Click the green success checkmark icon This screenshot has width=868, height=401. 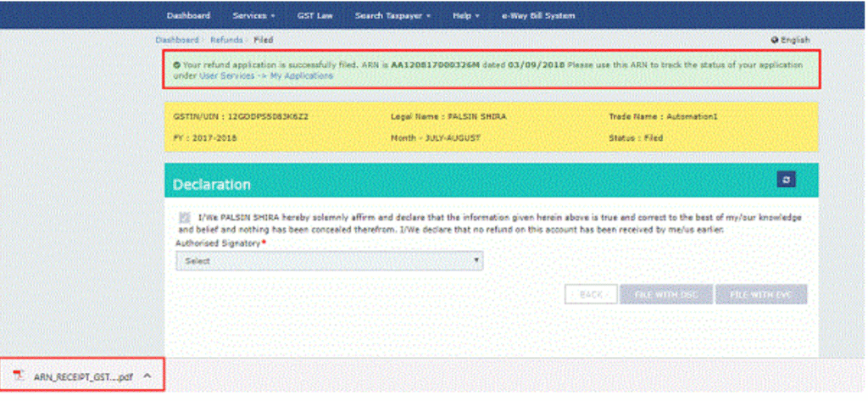[175, 64]
